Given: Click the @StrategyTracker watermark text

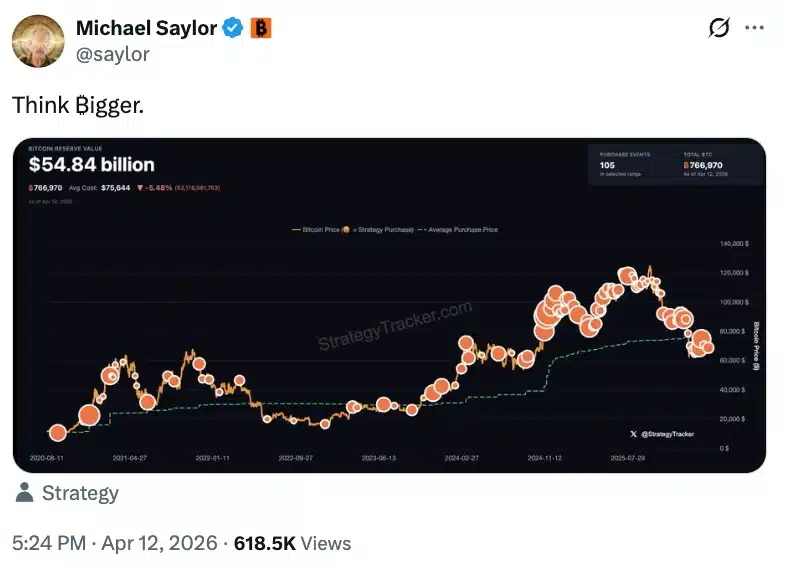Looking at the screenshot, I should (669, 433).
